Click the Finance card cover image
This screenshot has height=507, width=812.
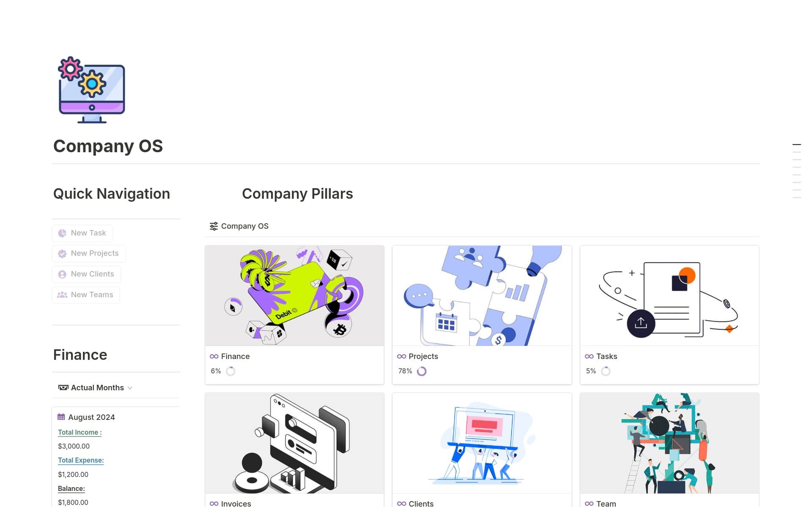tap(294, 296)
